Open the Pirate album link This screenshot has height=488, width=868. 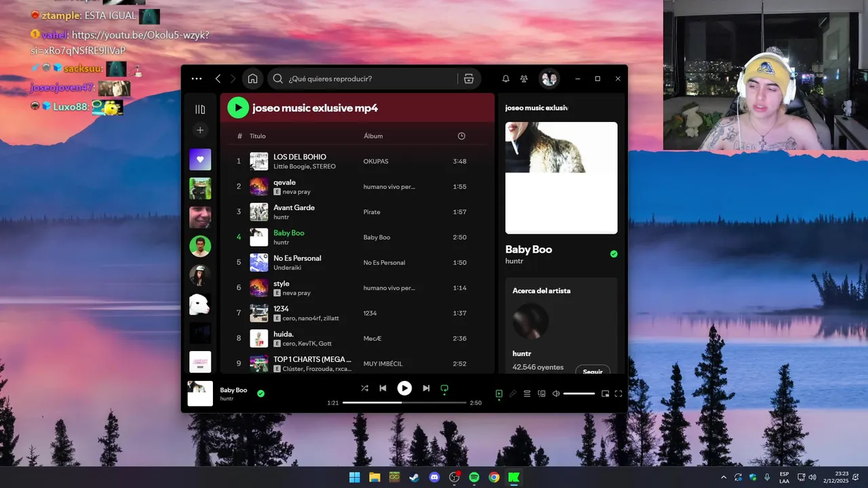click(372, 212)
